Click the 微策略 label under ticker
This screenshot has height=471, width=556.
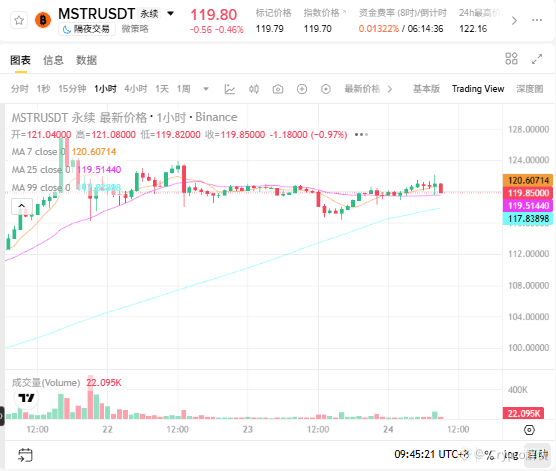click(x=135, y=29)
